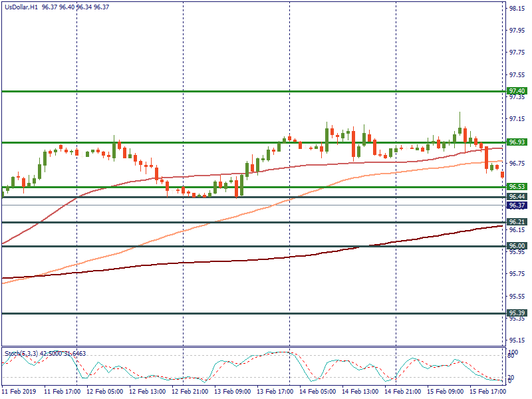532x399 pixels.
Task: Select the current price 96.37 label
Action: (x=517, y=205)
